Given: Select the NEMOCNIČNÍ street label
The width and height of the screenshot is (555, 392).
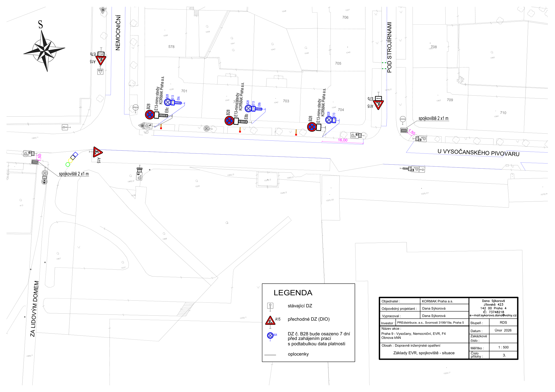Looking at the screenshot, I should (118, 33).
